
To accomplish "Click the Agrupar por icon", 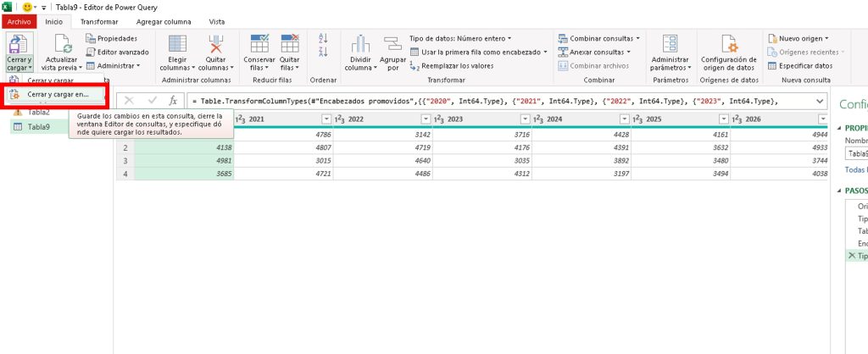I will point(392,44).
